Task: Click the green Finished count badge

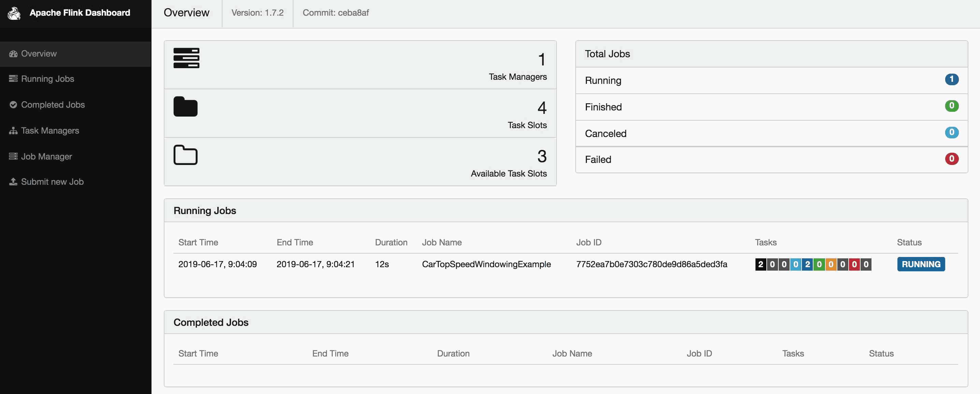Action: [x=952, y=106]
